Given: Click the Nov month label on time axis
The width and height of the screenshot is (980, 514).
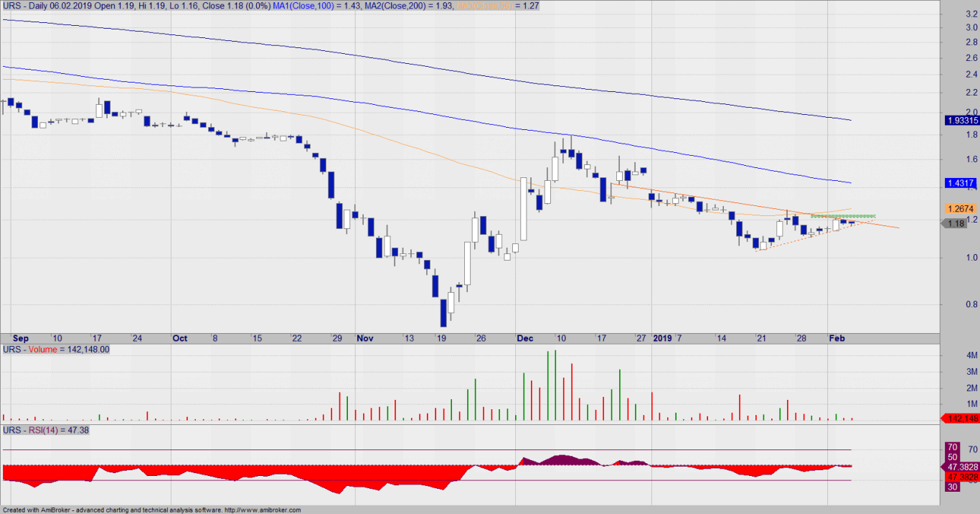Looking at the screenshot, I should 365,338.
